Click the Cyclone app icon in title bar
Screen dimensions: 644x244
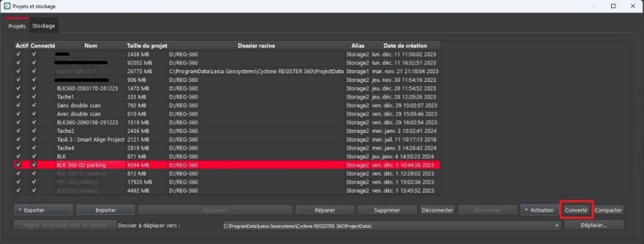(x=7, y=6)
